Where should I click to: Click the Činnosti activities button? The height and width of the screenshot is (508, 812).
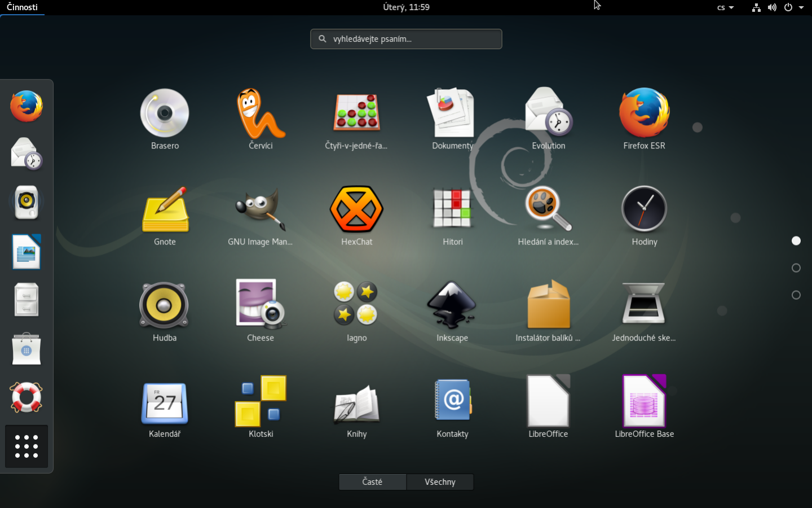pyautogui.click(x=23, y=7)
